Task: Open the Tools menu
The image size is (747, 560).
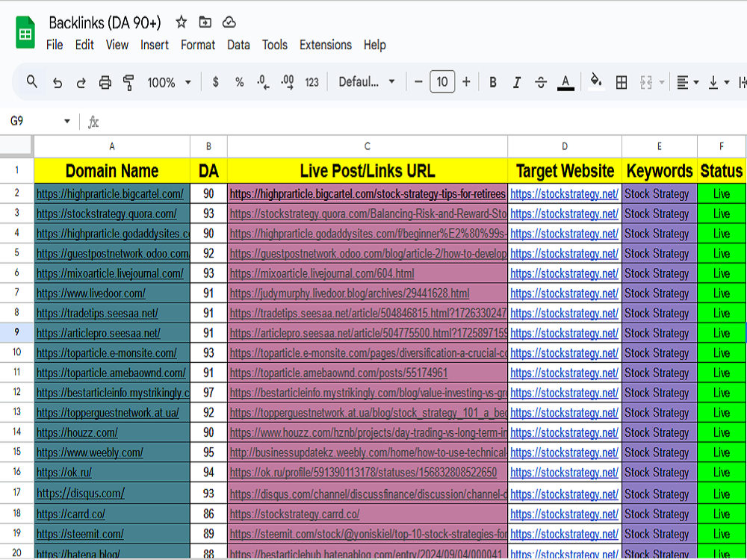Action: pos(274,45)
